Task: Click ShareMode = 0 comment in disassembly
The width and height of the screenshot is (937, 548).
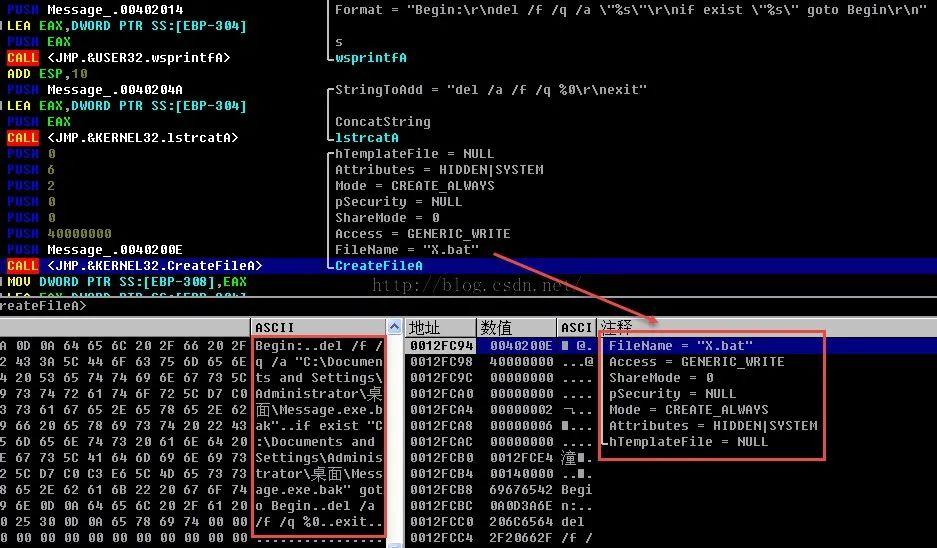Action: (387, 218)
